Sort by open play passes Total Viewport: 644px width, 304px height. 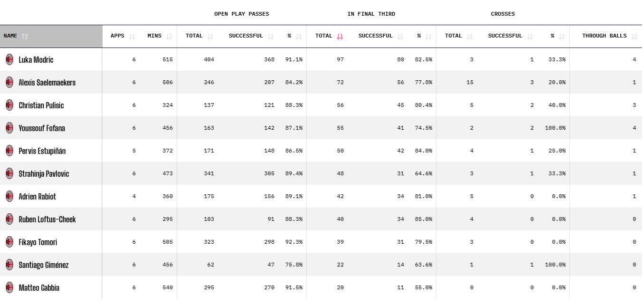[x=210, y=36]
